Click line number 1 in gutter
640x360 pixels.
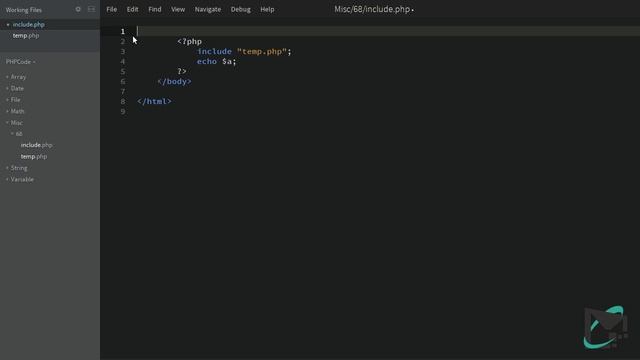tap(122, 31)
